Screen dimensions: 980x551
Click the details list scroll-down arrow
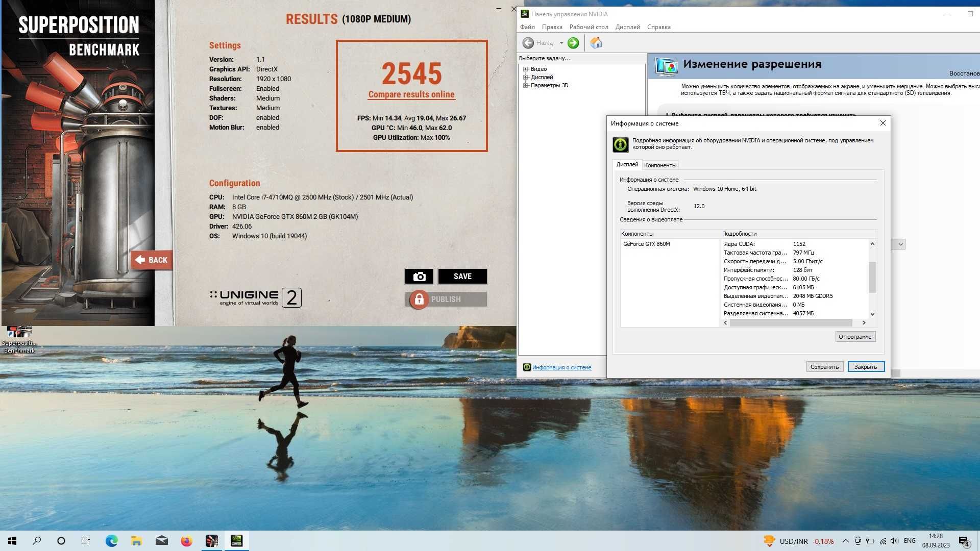click(872, 314)
